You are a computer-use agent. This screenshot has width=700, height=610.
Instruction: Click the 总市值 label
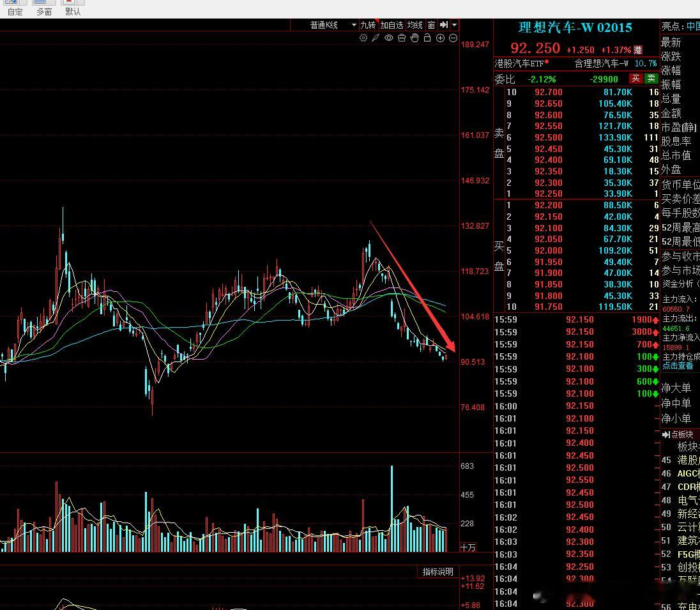pyautogui.click(x=676, y=155)
